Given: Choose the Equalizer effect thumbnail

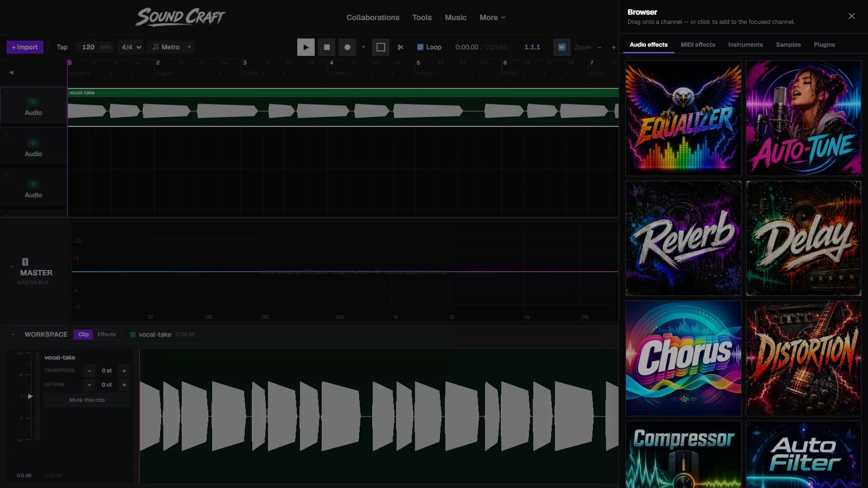Looking at the screenshot, I should (684, 118).
